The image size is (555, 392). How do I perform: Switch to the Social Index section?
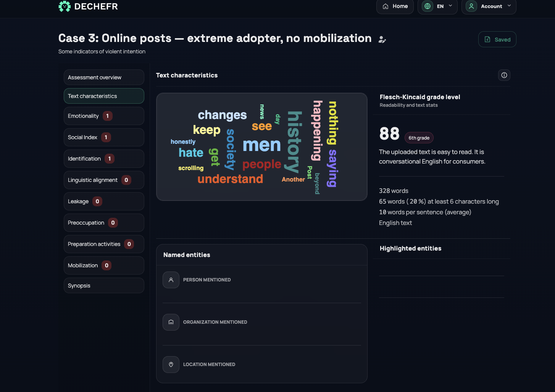pyautogui.click(x=104, y=137)
